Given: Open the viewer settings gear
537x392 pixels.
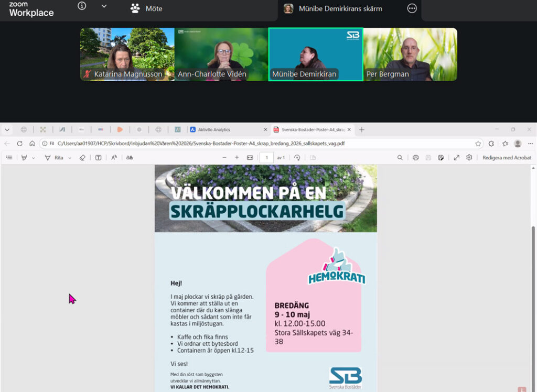Looking at the screenshot, I should pyautogui.click(x=469, y=157).
